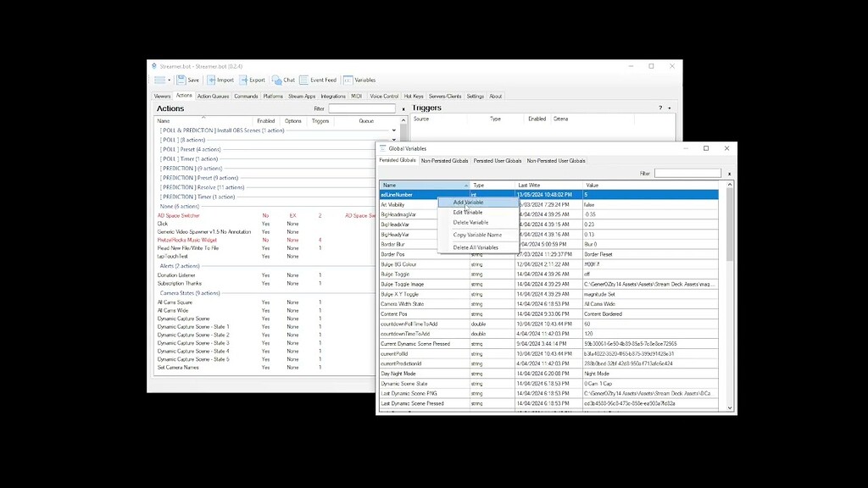Clear the Global Variables filter with x
Image resolution: width=868 pixels, height=488 pixels.
point(729,174)
